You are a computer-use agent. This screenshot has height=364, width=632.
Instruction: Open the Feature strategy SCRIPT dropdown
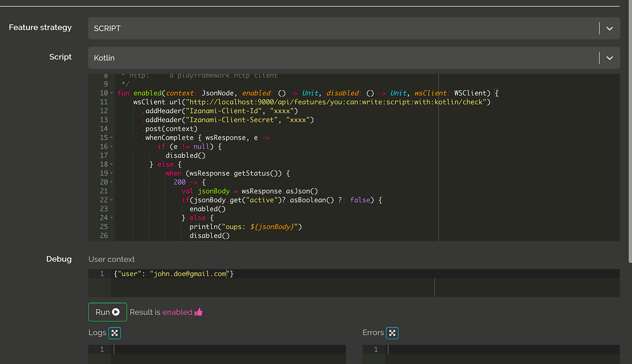[353, 28]
